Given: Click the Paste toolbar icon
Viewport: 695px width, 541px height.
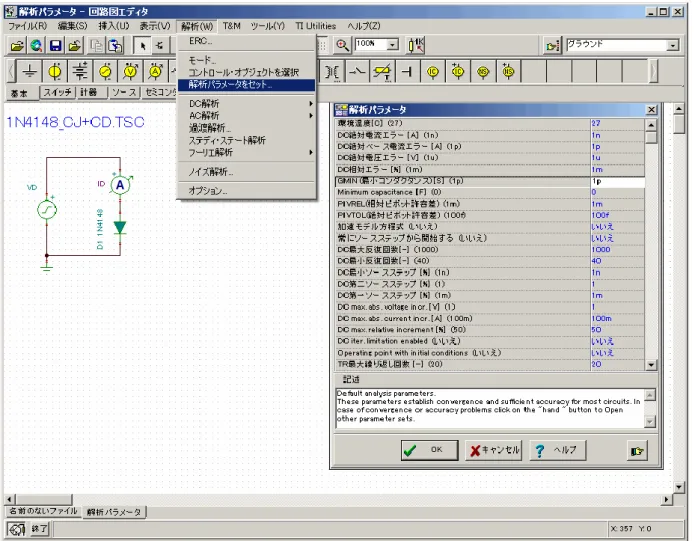Looking at the screenshot, I should tap(115, 45).
